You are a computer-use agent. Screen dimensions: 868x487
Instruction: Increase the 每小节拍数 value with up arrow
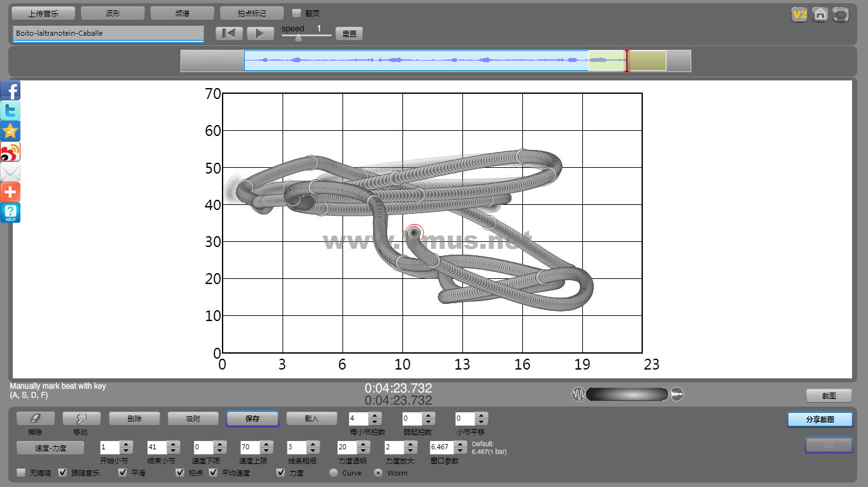pos(375,416)
